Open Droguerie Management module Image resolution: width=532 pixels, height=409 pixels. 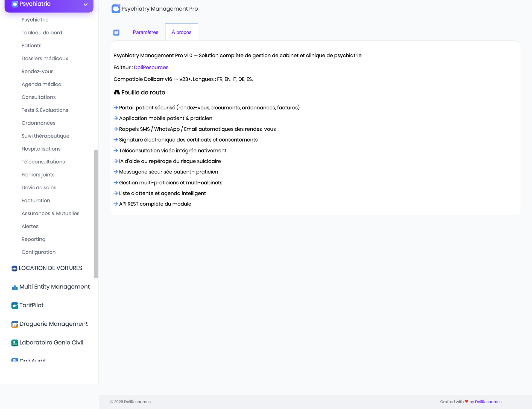pos(53,324)
